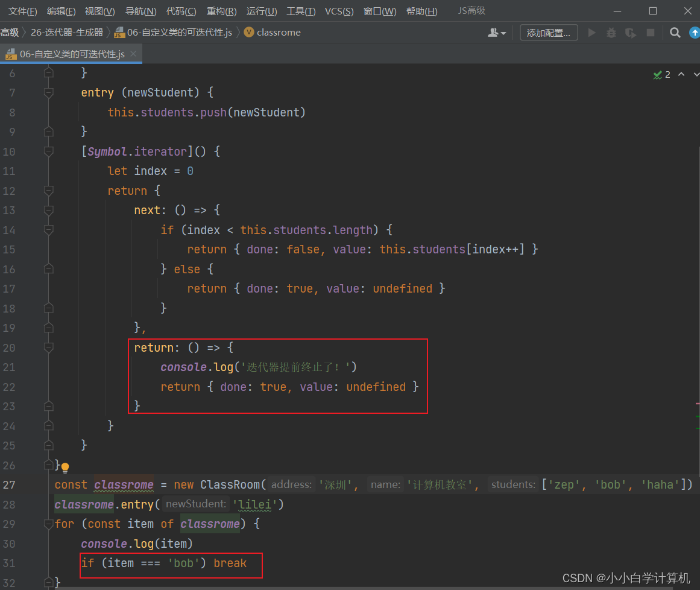700x590 pixels.
Task: Open the VCS(S) menu
Action: [x=339, y=11]
